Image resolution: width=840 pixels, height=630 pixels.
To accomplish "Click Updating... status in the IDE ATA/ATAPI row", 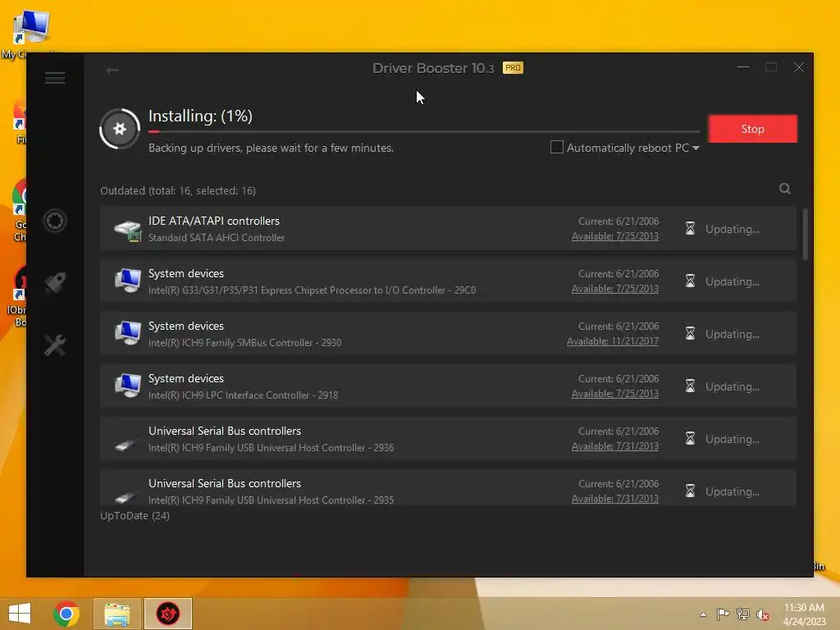I will click(733, 230).
